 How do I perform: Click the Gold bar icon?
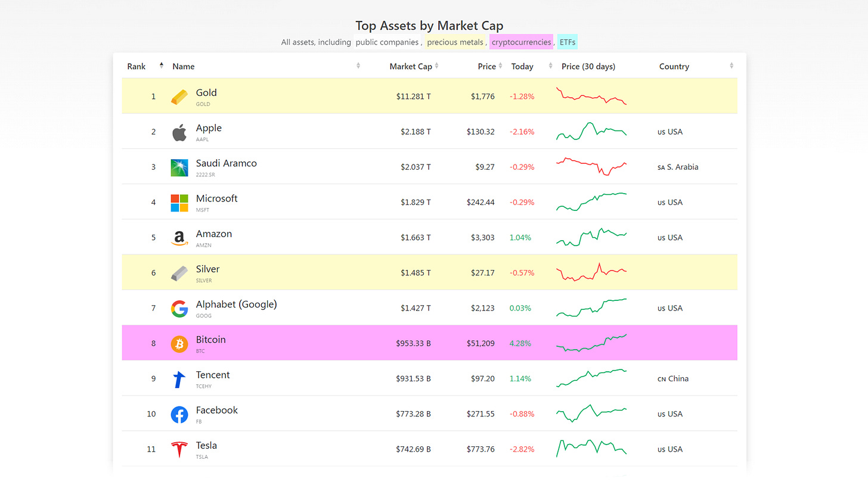point(179,97)
